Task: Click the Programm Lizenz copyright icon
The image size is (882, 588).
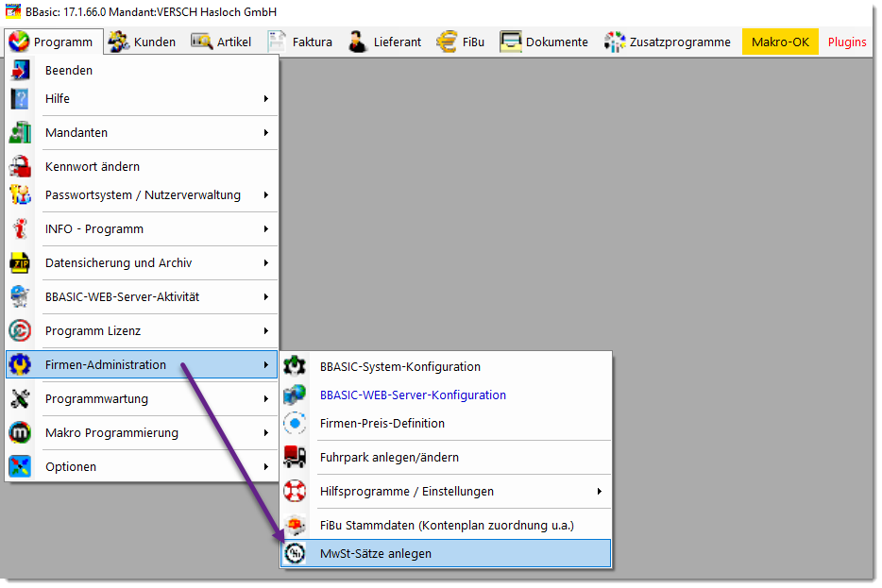Action: [x=20, y=331]
